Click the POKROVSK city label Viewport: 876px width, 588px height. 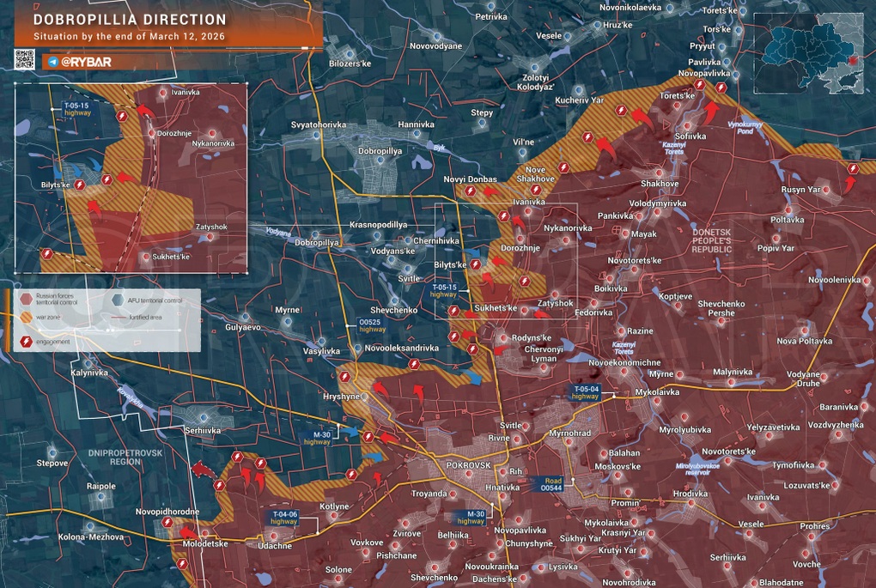tap(469, 464)
